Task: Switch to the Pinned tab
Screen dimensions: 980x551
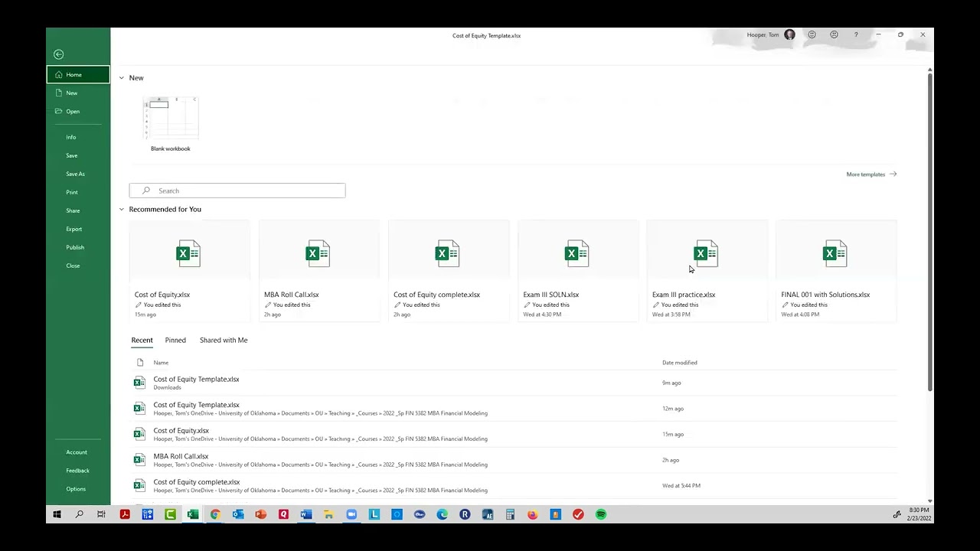Action: tap(175, 340)
